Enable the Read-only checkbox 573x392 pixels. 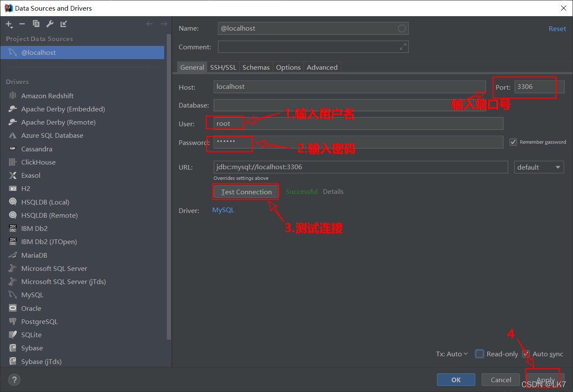479,353
